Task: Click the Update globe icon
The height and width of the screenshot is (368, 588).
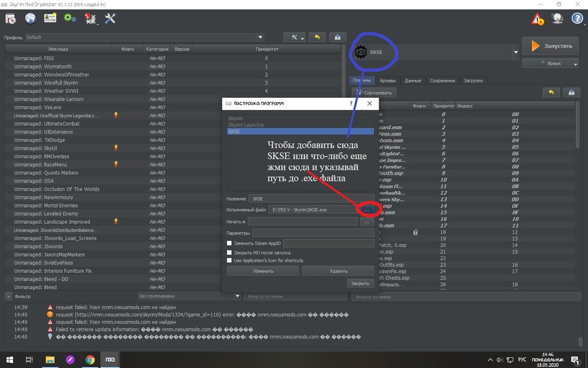Action: [557, 19]
